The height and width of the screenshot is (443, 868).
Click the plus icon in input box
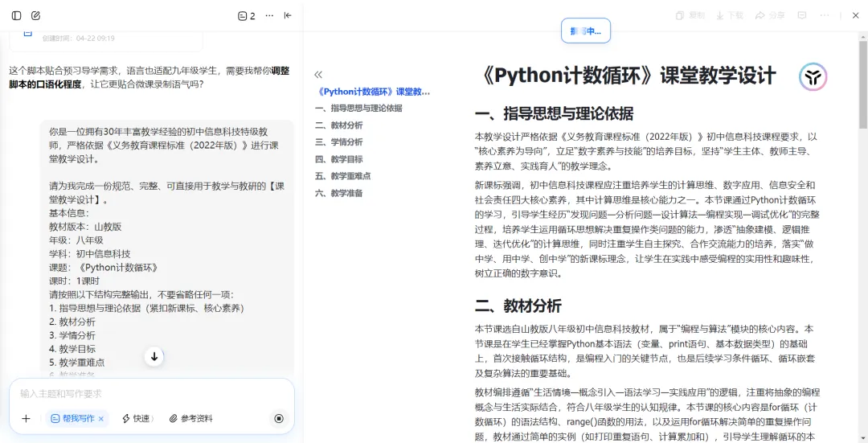pyautogui.click(x=26, y=419)
